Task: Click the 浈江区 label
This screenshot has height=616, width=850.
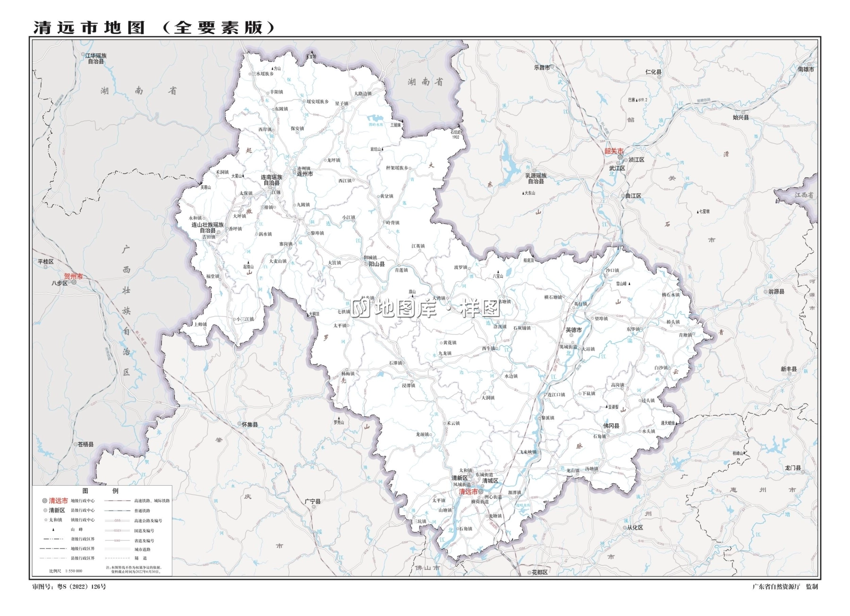Action: [636, 160]
